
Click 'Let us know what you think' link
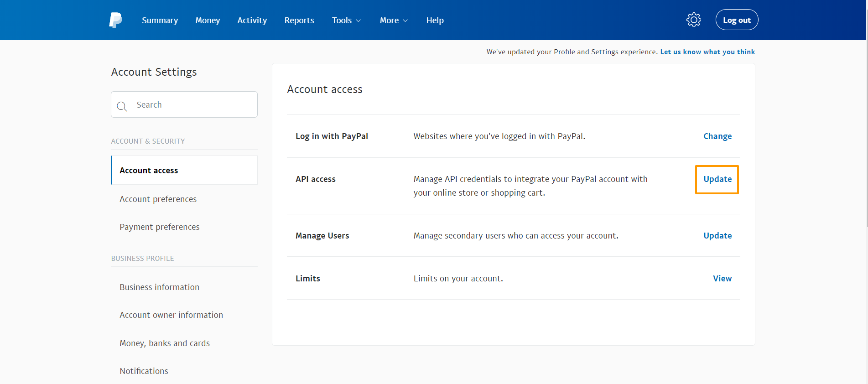point(707,52)
